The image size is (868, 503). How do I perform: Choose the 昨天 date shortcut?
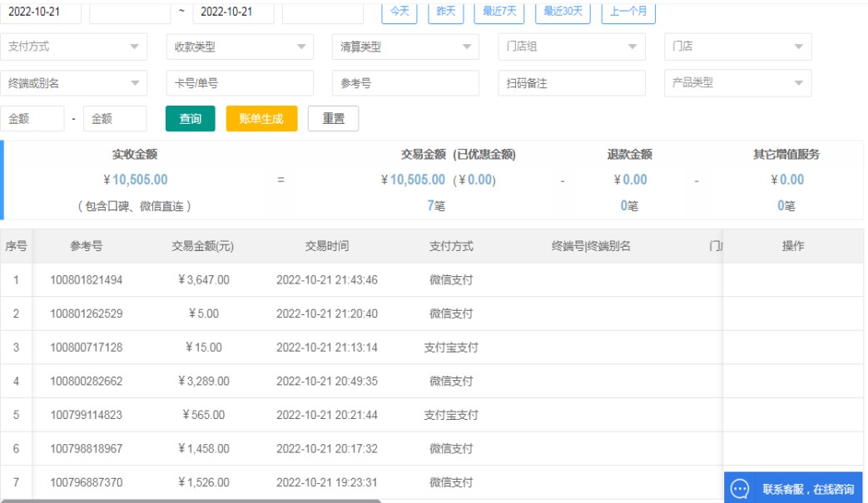click(446, 12)
